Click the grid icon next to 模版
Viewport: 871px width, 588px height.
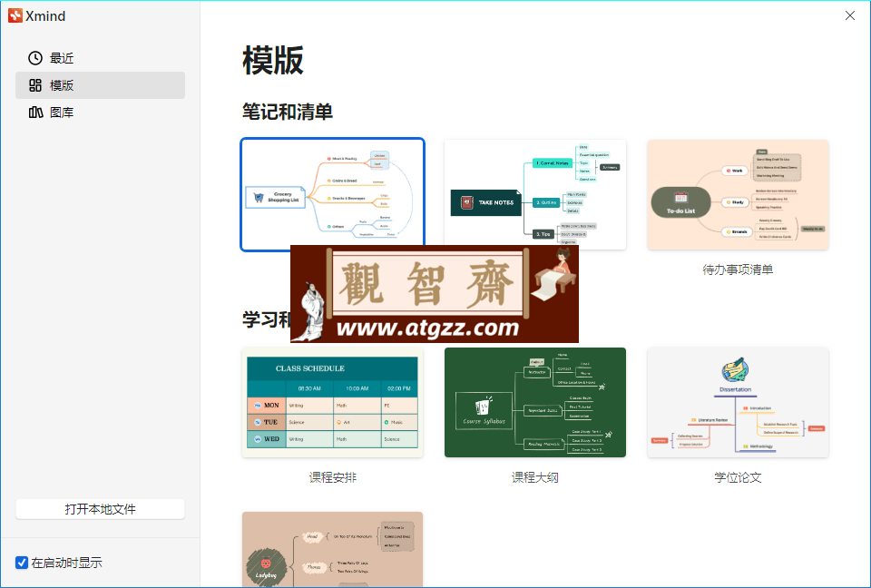pyautogui.click(x=35, y=85)
